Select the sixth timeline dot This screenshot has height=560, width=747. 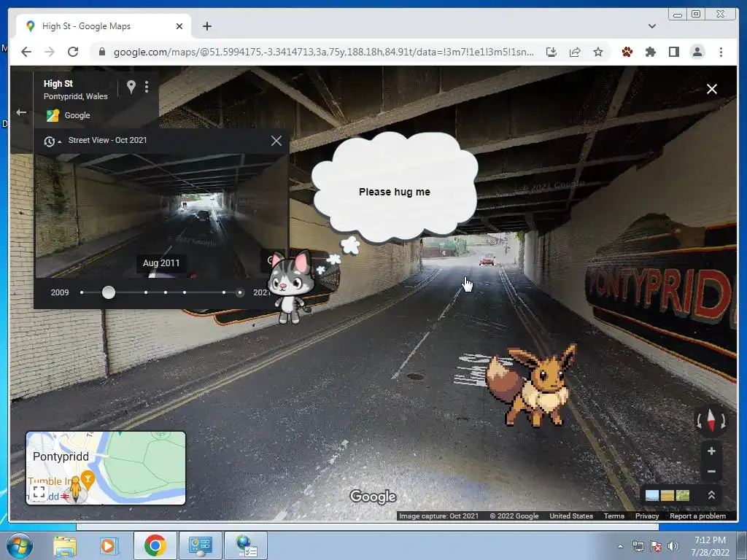pyautogui.click(x=223, y=292)
